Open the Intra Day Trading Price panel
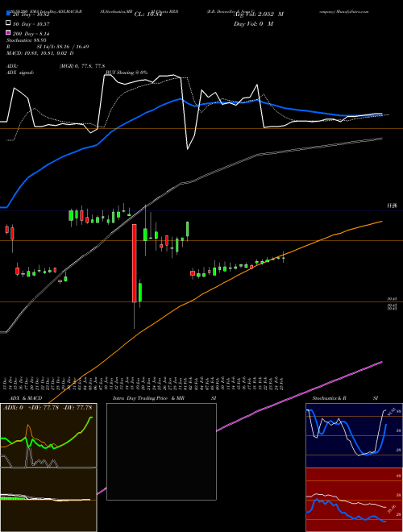The height and width of the screenshot is (532, 403). point(161,451)
